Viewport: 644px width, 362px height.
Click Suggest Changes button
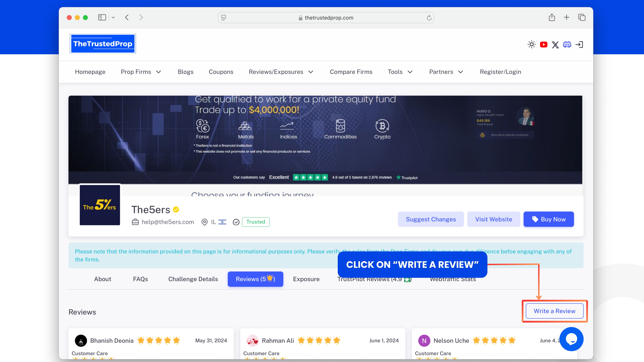[431, 219]
